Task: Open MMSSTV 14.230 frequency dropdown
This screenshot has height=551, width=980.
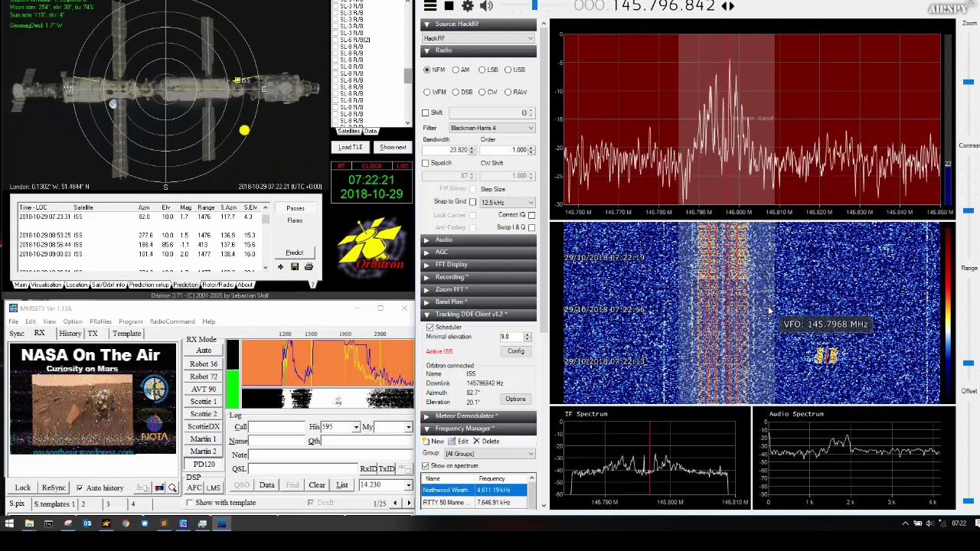Action: click(408, 484)
